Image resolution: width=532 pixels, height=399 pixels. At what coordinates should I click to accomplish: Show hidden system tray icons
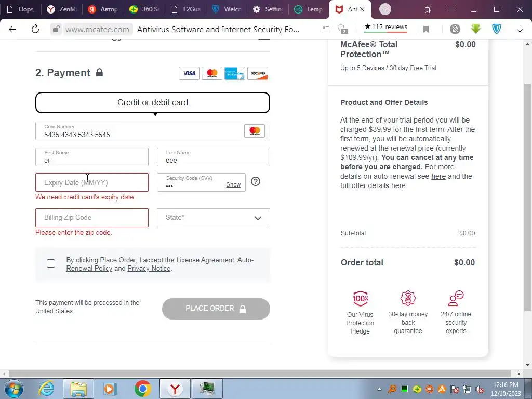379,389
